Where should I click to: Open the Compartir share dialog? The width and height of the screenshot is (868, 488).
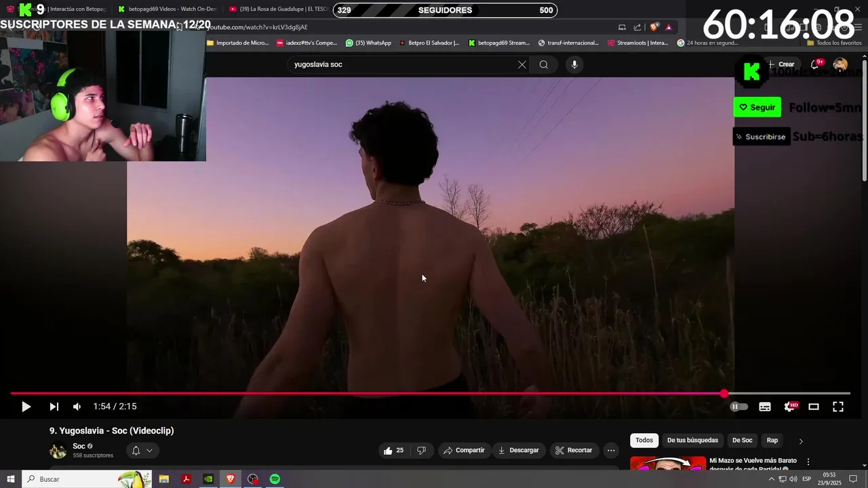pyautogui.click(x=464, y=450)
